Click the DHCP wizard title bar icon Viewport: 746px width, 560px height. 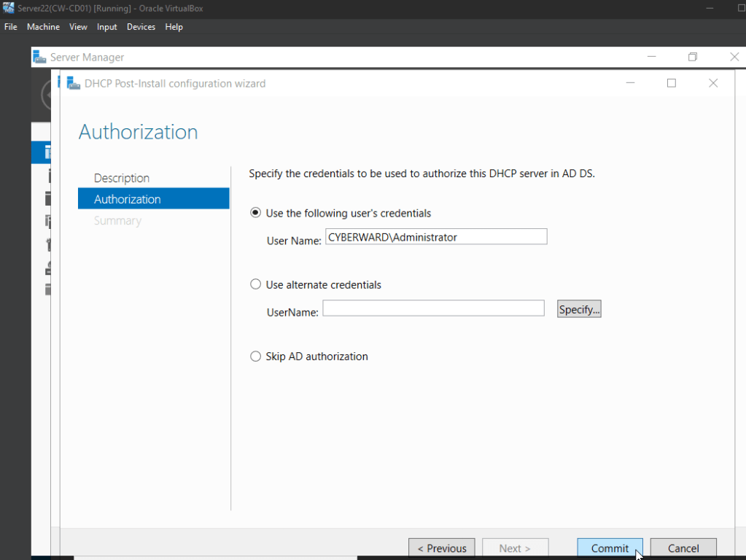point(73,83)
